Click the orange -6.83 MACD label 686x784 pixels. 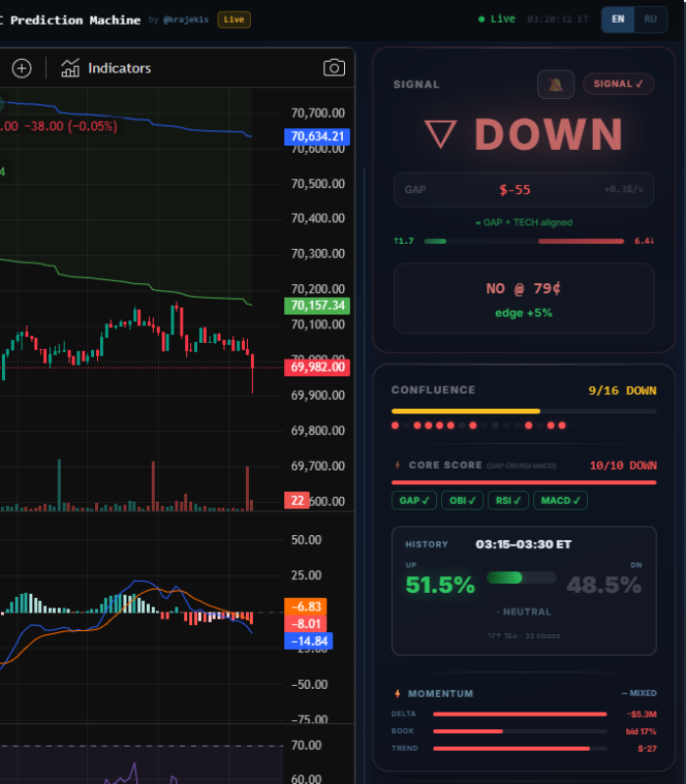(306, 607)
